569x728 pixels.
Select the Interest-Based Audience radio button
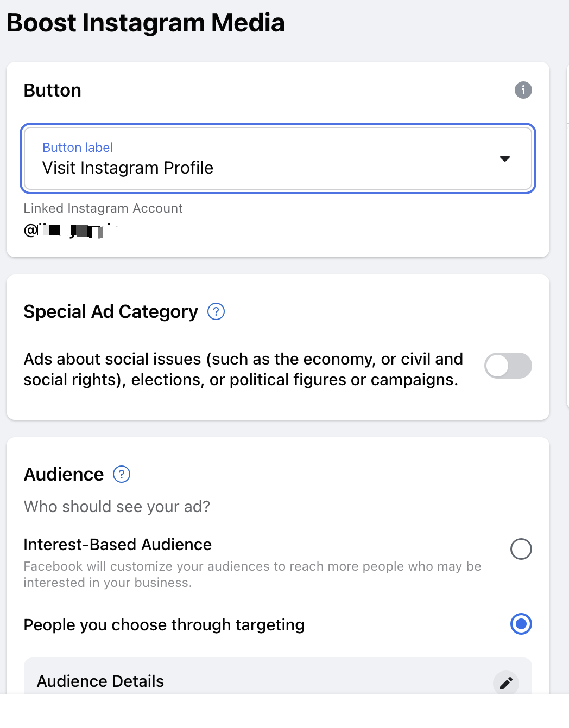[521, 549]
